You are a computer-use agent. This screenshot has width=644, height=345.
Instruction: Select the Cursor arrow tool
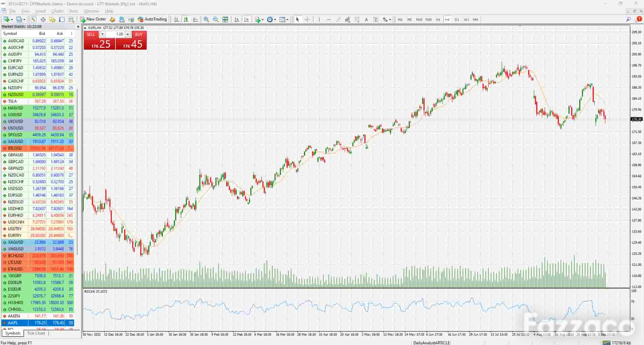tap(297, 19)
